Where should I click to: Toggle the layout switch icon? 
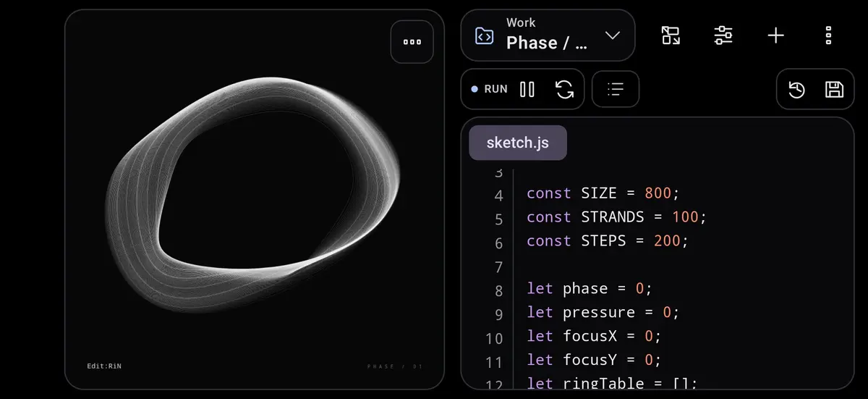[671, 35]
